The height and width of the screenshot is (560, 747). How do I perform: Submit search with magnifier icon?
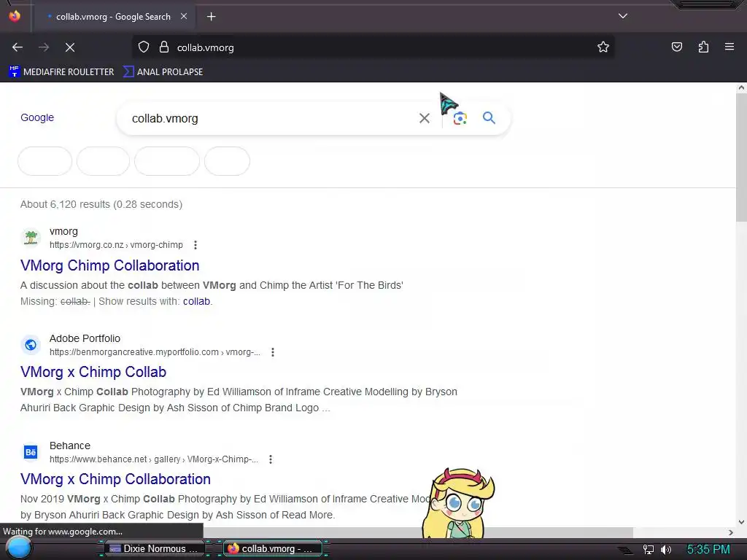489,118
